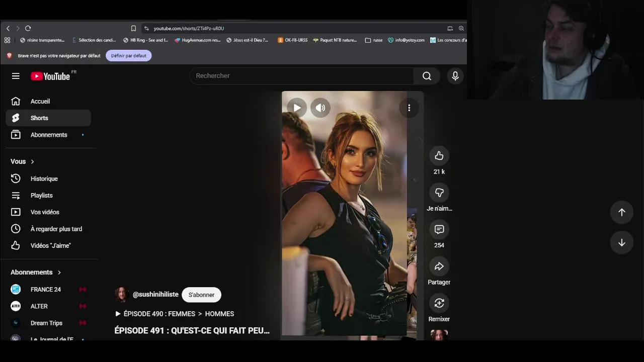Open the Short's three-dot options menu
The image size is (644, 362).
tap(409, 108)
